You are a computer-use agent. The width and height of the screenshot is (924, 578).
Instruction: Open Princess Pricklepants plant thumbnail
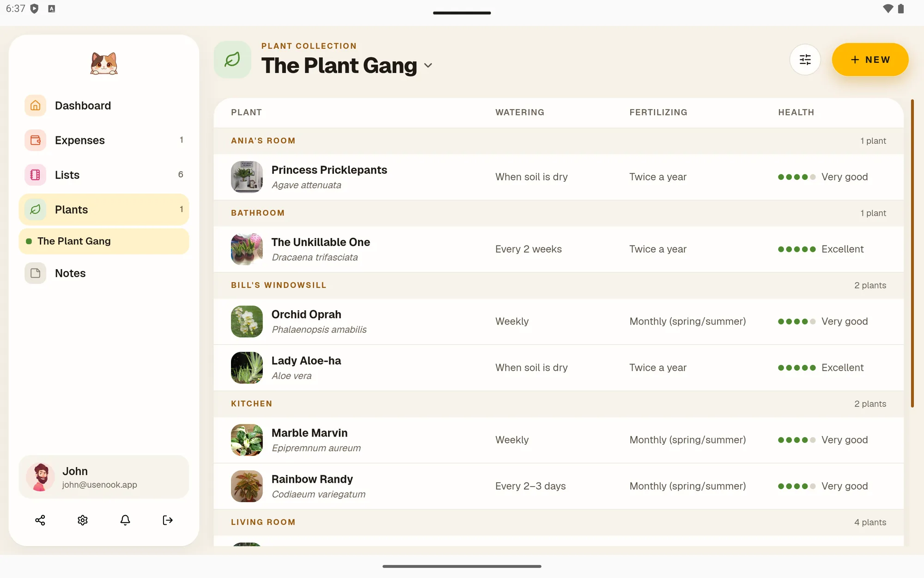[247, 177]
